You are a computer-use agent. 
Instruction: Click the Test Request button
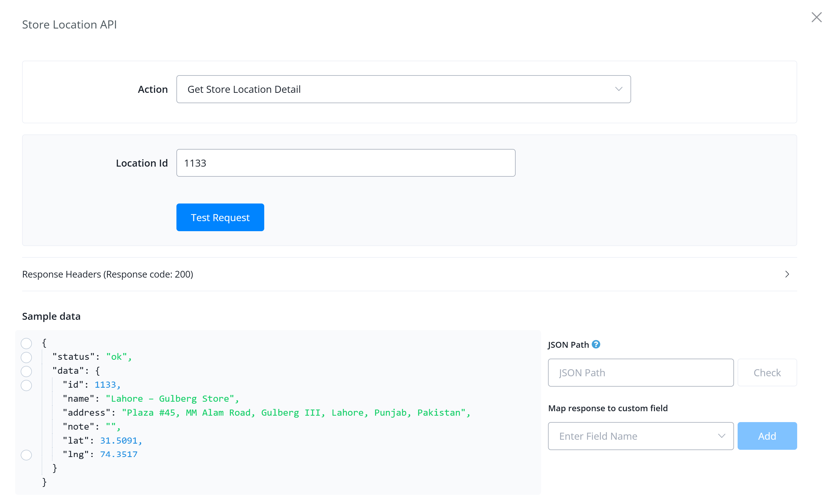pyautogui.click(x=220, y=217)
